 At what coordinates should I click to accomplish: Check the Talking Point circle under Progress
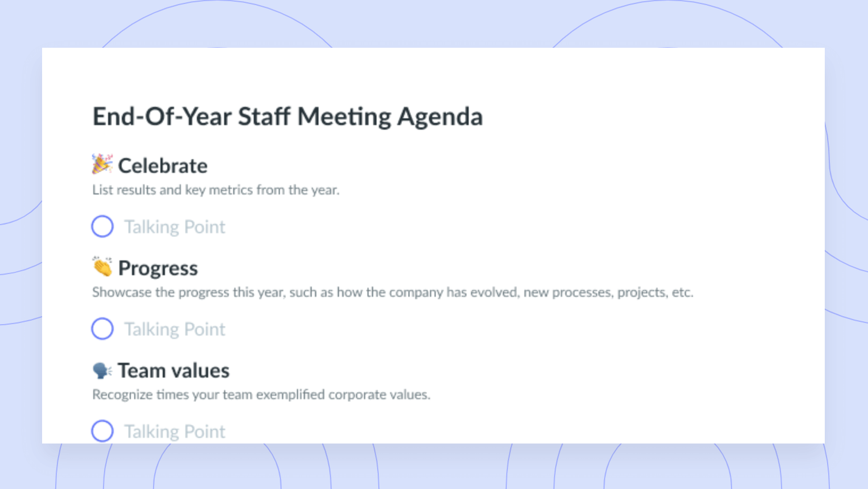(102, 329)
